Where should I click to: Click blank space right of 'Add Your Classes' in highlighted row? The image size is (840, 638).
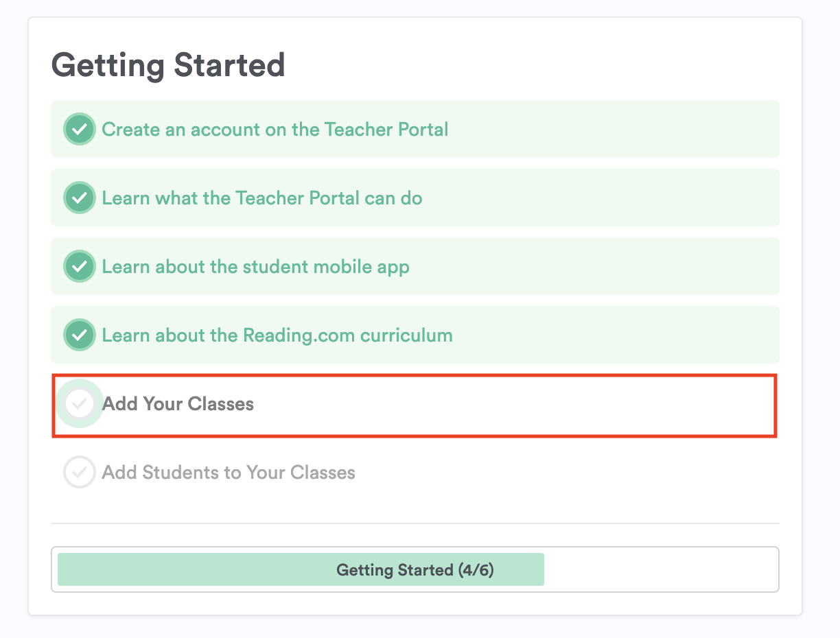tap(515, 405)
